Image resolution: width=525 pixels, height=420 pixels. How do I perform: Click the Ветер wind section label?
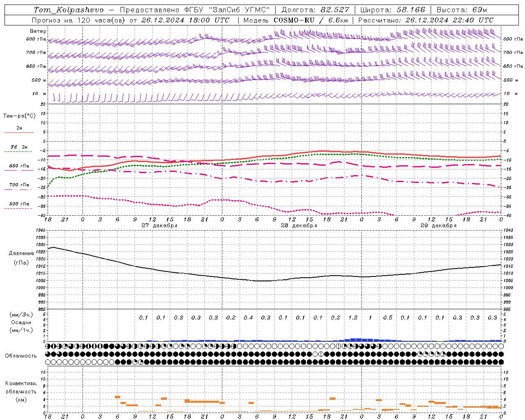38,31
